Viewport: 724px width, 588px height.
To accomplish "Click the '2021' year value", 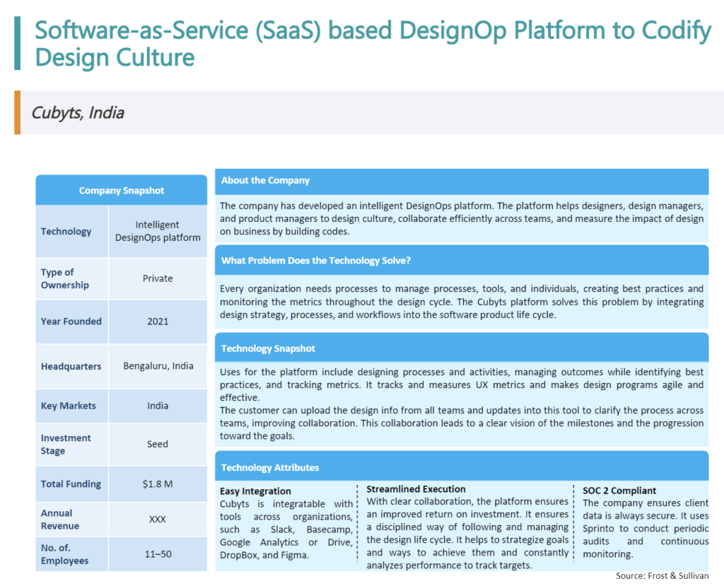I will pos(158,322).
